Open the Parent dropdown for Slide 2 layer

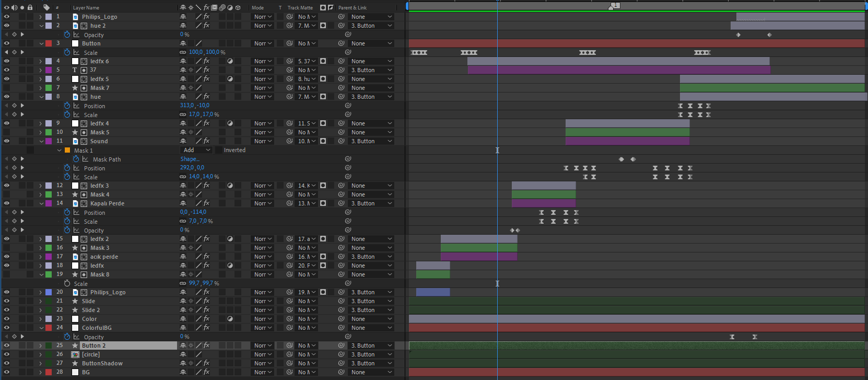point(371,310)
